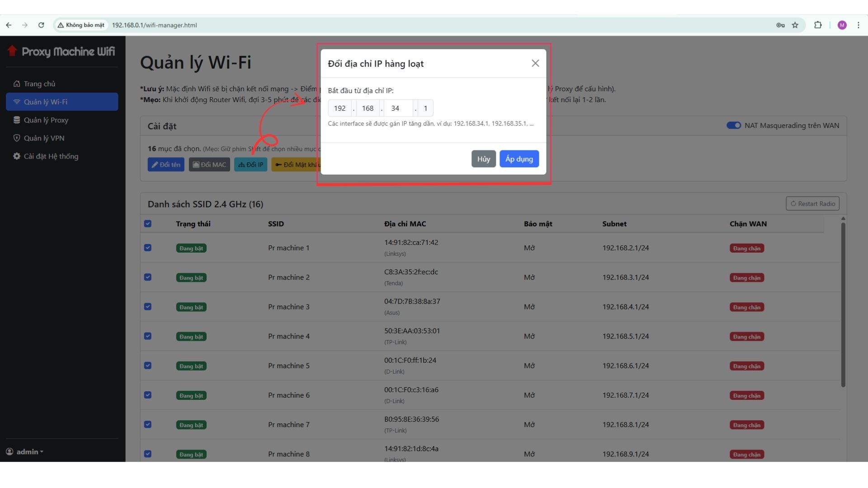868x488 pixels.
Task: Click the Đổi MAC button
Action: (x=209, y=164)
